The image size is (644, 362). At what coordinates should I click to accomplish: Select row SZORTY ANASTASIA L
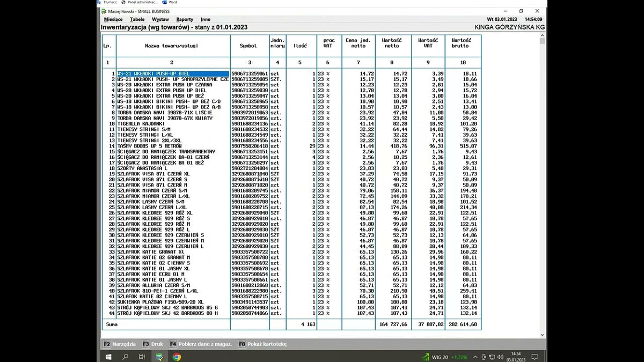point(291,168)
